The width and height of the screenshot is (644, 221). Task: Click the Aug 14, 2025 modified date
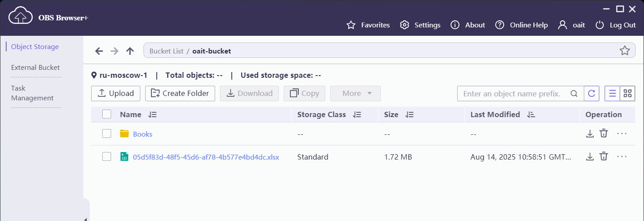click(521, 157)
